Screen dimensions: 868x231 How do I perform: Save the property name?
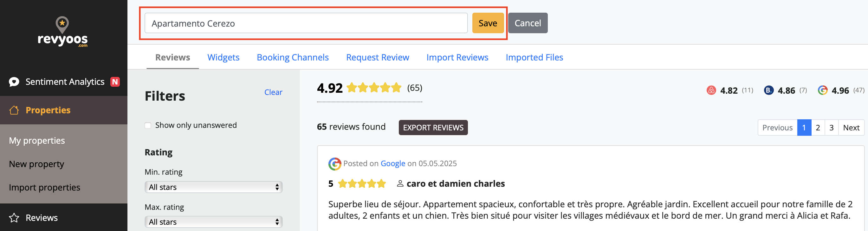tap(488, 23)
